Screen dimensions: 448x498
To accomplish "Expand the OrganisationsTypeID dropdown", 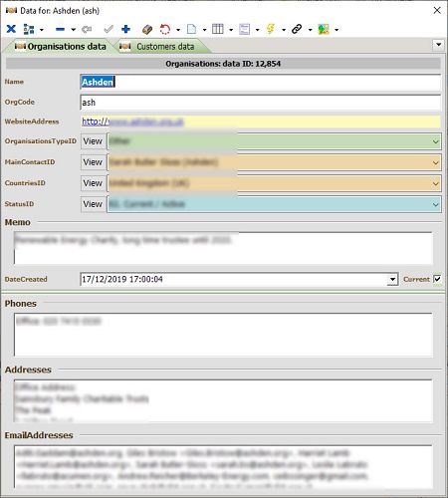I will pos(436,141).
